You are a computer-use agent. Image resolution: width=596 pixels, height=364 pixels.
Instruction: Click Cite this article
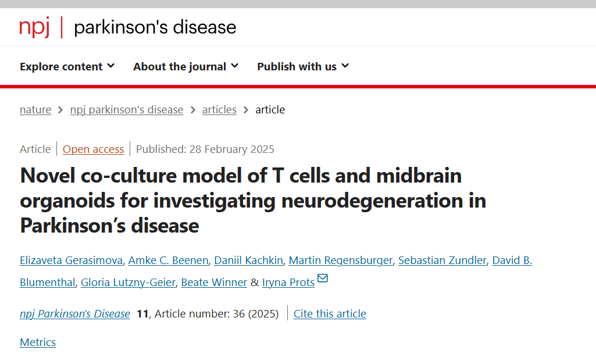(x=330, y=314)
